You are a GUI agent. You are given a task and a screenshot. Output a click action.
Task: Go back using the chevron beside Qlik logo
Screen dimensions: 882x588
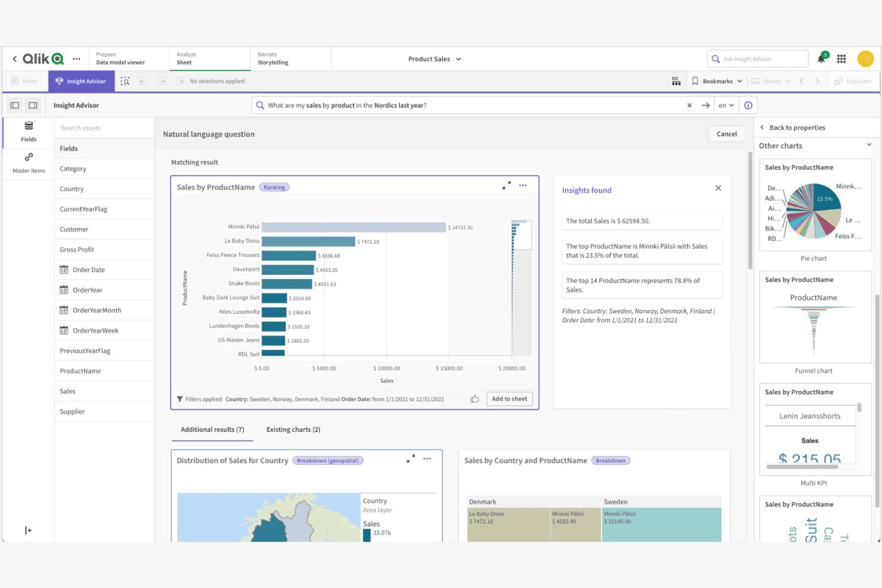(14, 59)
